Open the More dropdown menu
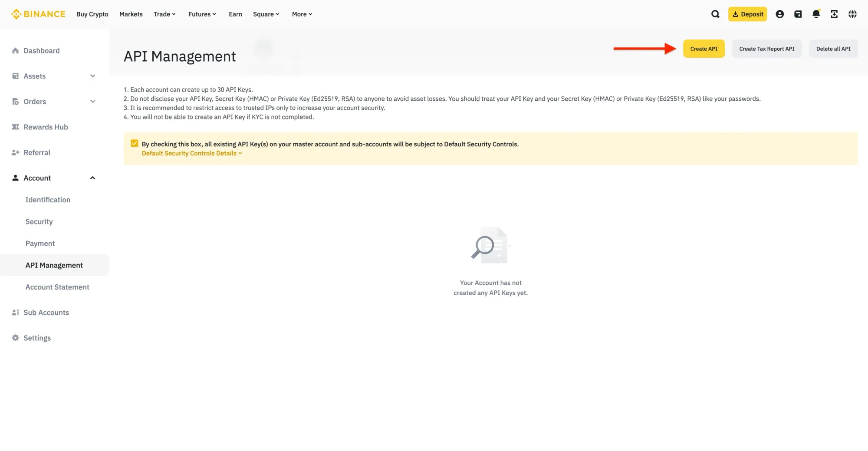Viewport: 868px width, 451px height. 302,14
